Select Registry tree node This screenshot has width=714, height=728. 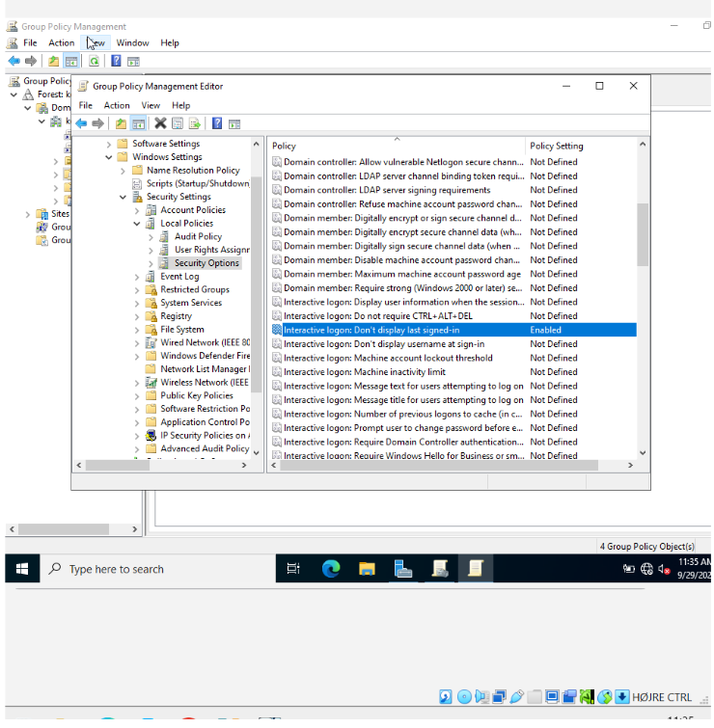(176, 316)
